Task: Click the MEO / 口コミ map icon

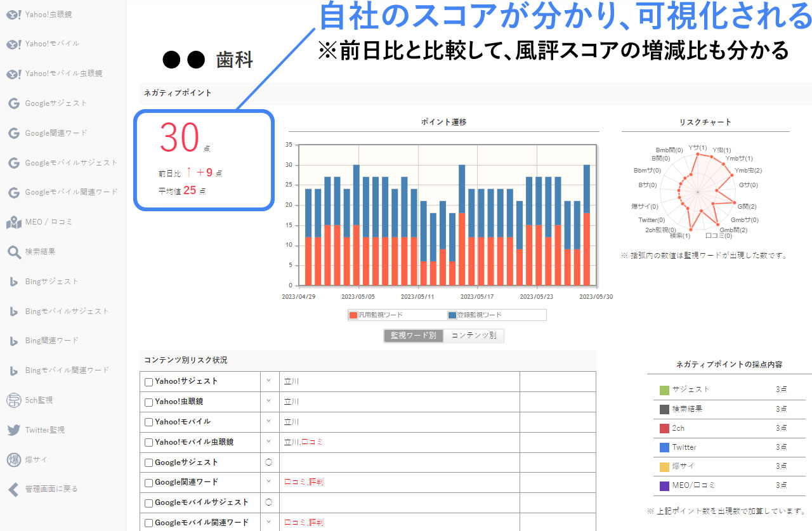Action: point(14,222)
